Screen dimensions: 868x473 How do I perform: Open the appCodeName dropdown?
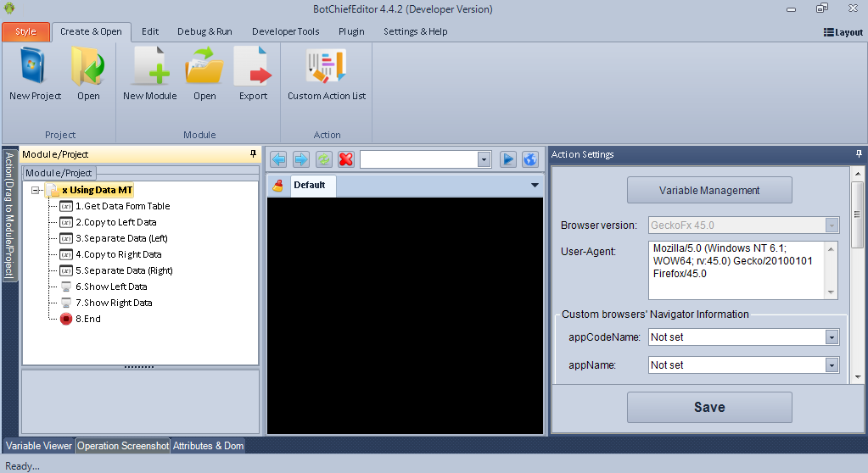coord(832,337)
